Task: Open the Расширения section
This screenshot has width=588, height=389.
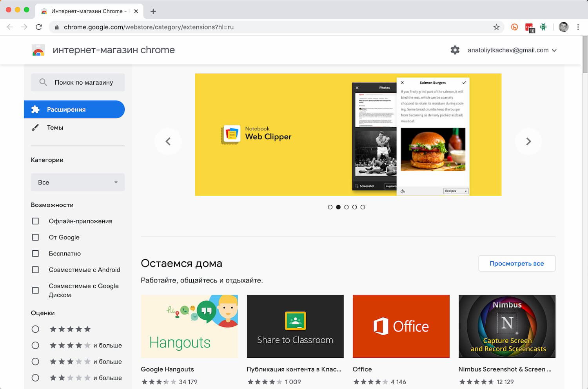Action: coord(74,109)
